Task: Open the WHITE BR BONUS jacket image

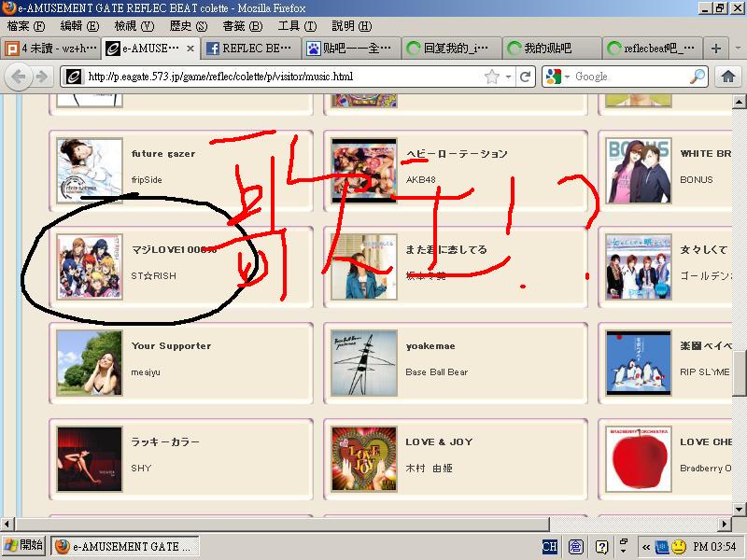Action: coord(639,171)
